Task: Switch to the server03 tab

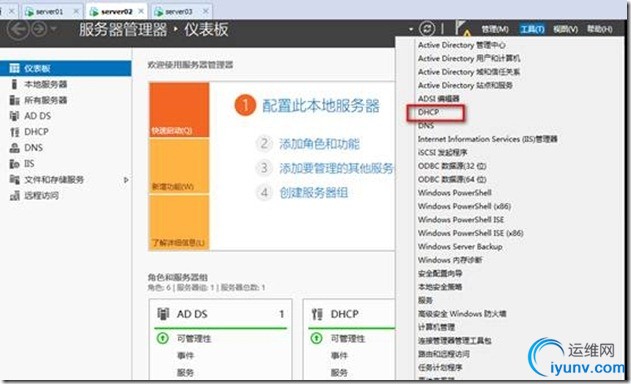Action: [x=179, y=12]
